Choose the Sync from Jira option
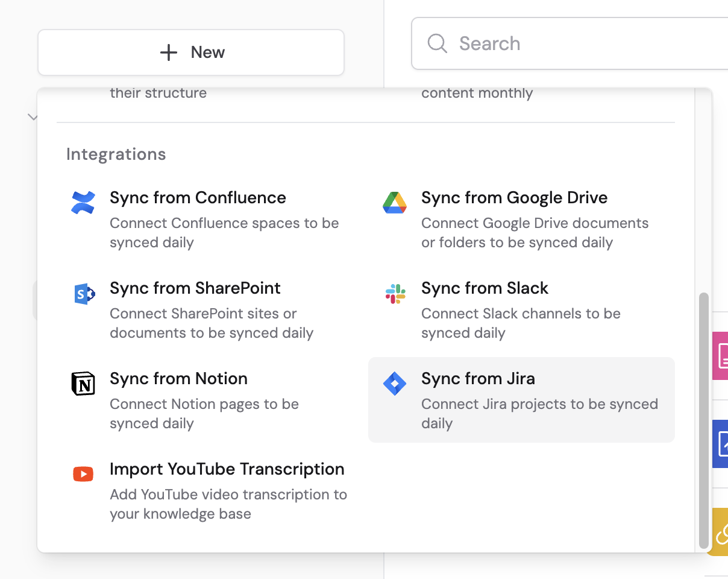The image size is (728, 579). click(x=521, y=400)
